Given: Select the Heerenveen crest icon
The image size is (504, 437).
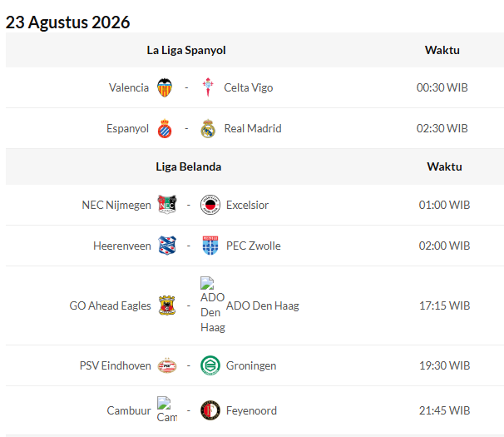Looking at the screenshot, I should [x=167, y=246].
